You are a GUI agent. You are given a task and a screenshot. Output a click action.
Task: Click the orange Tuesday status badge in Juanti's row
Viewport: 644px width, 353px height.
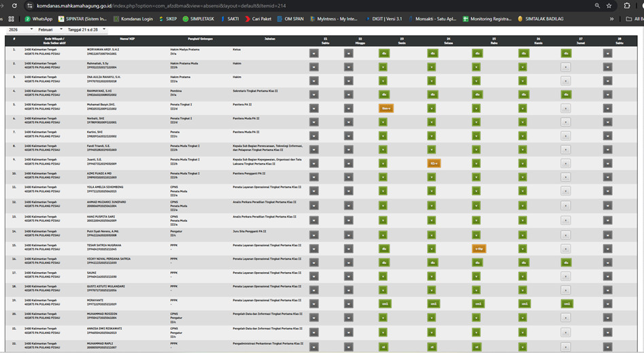[x=433, y=163]
